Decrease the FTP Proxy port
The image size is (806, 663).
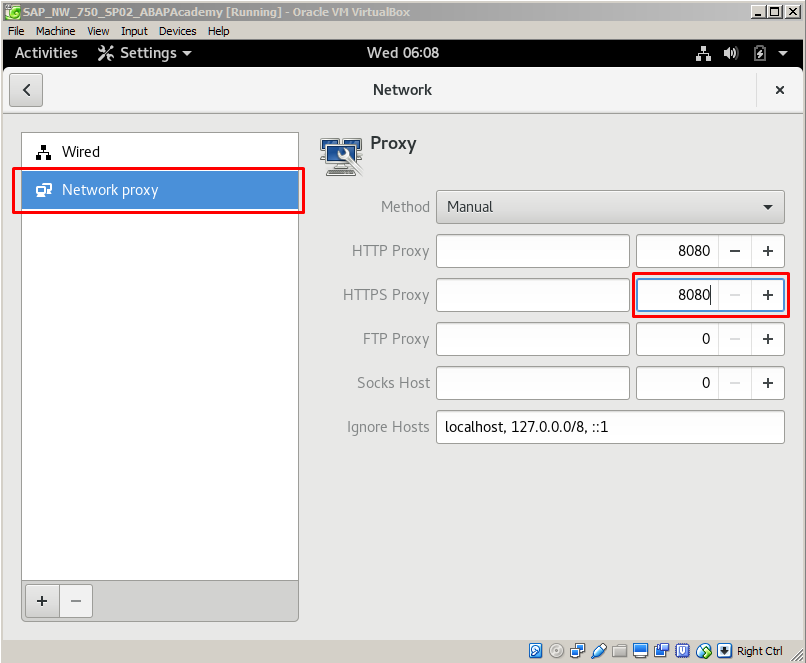(x=735, y=339)
